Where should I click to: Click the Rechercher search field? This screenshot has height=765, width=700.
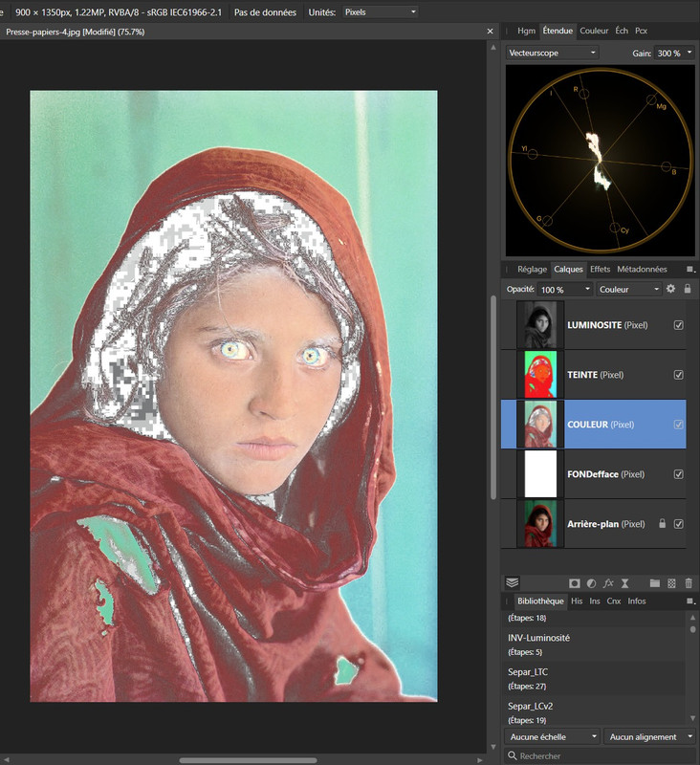[600, 755]
